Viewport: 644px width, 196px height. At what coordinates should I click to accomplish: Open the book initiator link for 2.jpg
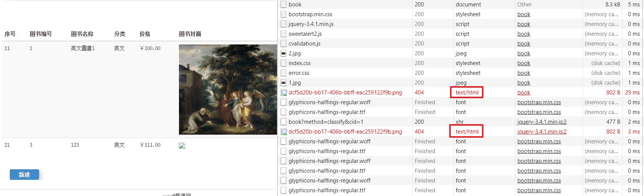click(x=523, y=53)
